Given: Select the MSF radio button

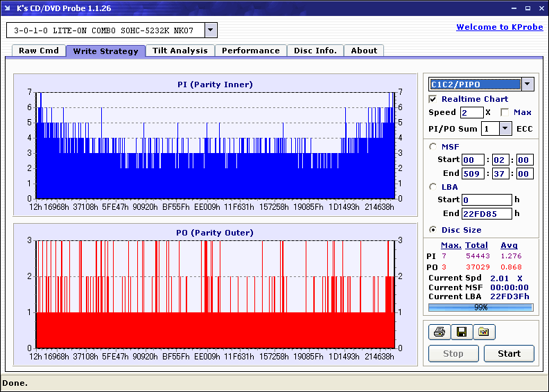Looking at the screenshot, I should pyautogui.click(x=433, y=146).
